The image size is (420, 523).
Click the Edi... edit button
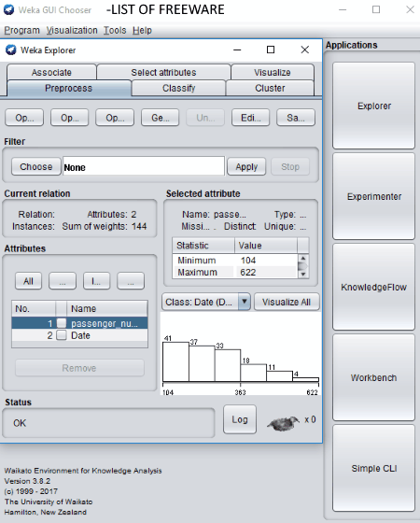(251, 118)
